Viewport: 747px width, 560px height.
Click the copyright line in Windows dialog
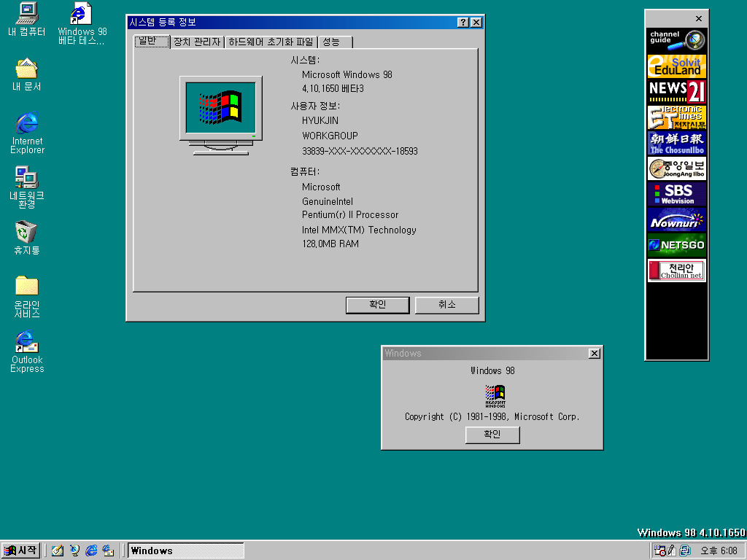492,416
